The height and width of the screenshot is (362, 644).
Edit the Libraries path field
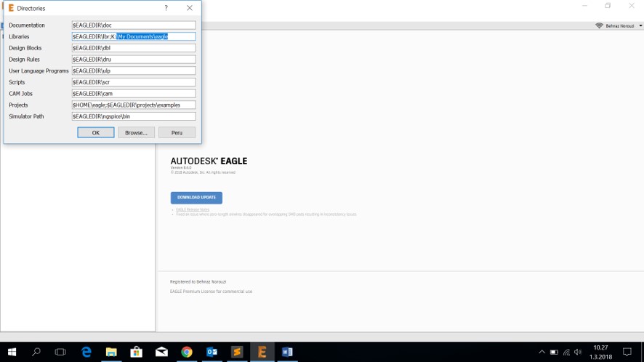(134, 36)
